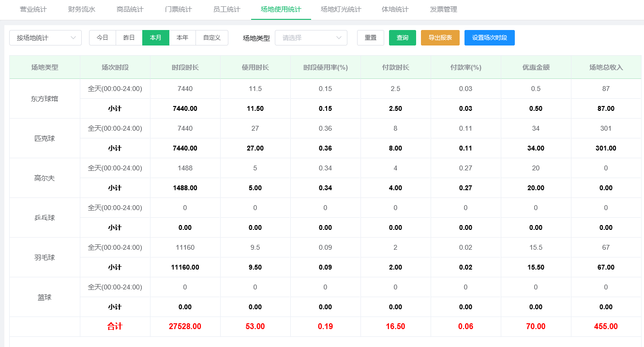Choose the 自定义 date range option
The height and width of the screenshot is (347, 644).
pos(211,38)
